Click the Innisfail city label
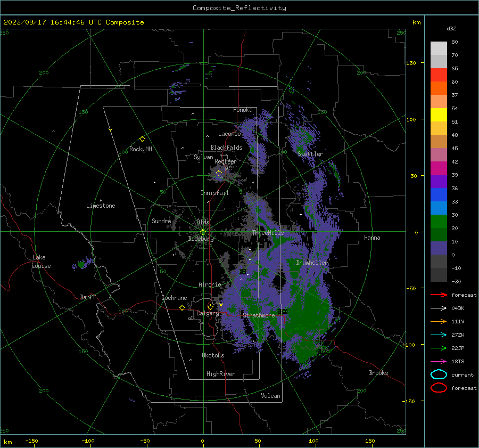The width and height of the screenshot is (479, 448). (214, 193)
